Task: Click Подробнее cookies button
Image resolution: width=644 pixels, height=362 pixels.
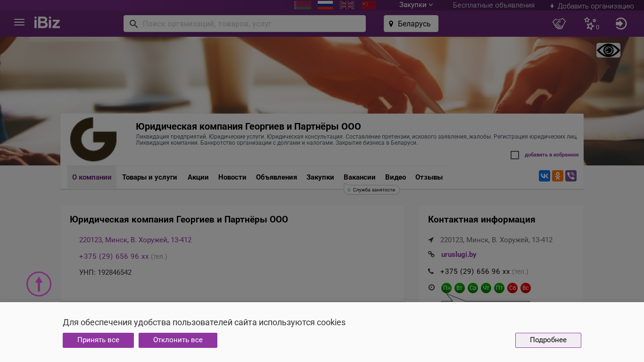Action: point(548,340)
